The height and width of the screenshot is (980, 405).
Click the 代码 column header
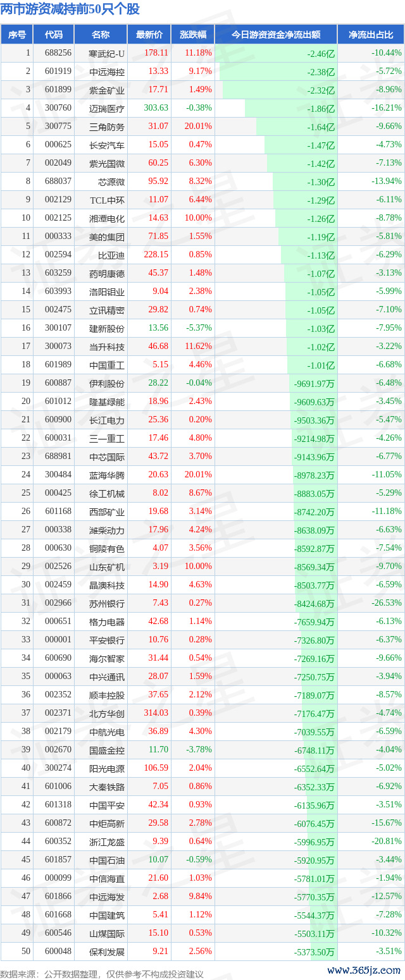(x=54, y=35)
